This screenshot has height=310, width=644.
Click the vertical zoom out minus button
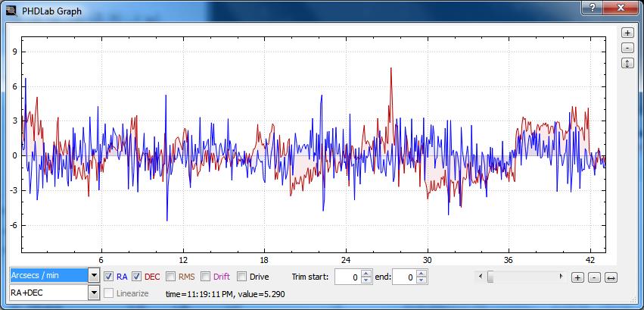[627, 48]
